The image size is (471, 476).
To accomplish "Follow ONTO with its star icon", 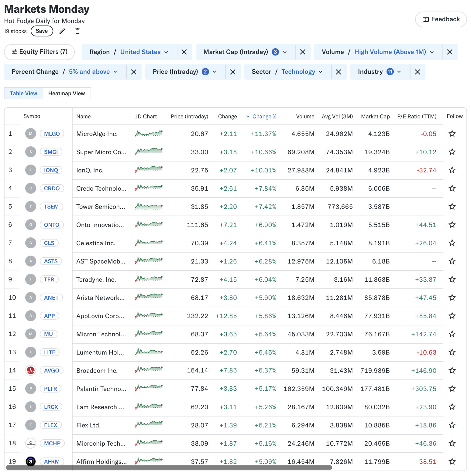I will click(x=452, y=225).
